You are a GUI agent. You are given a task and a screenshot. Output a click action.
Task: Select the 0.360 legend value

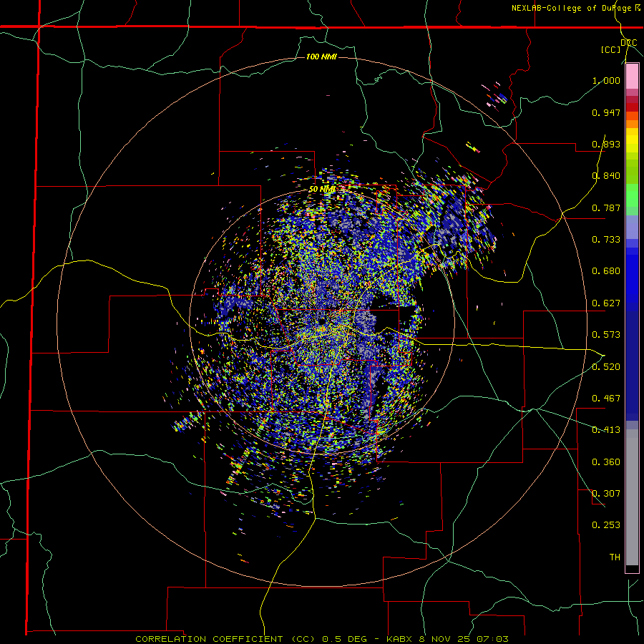606,462
